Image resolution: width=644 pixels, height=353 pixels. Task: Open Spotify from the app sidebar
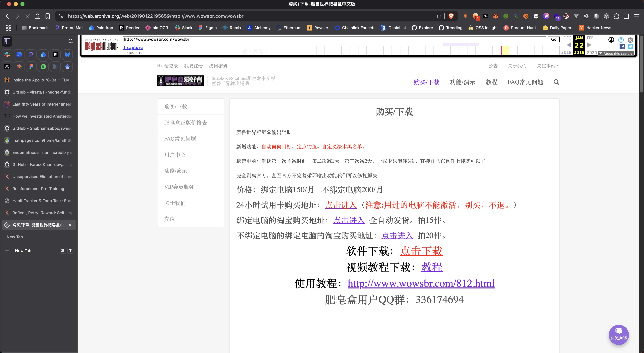point(43,67)
